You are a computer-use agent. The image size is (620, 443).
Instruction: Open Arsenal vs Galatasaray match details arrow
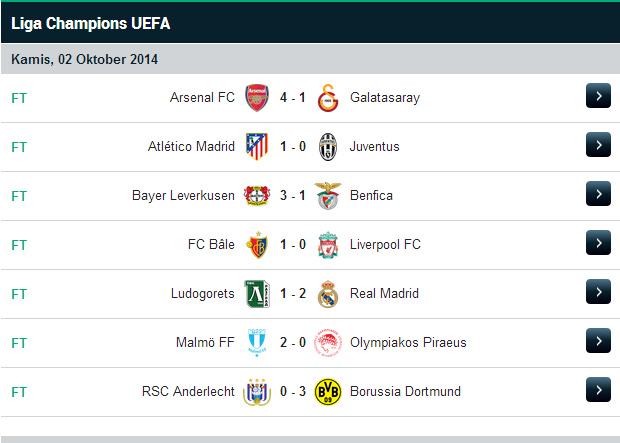coord(598,96)
